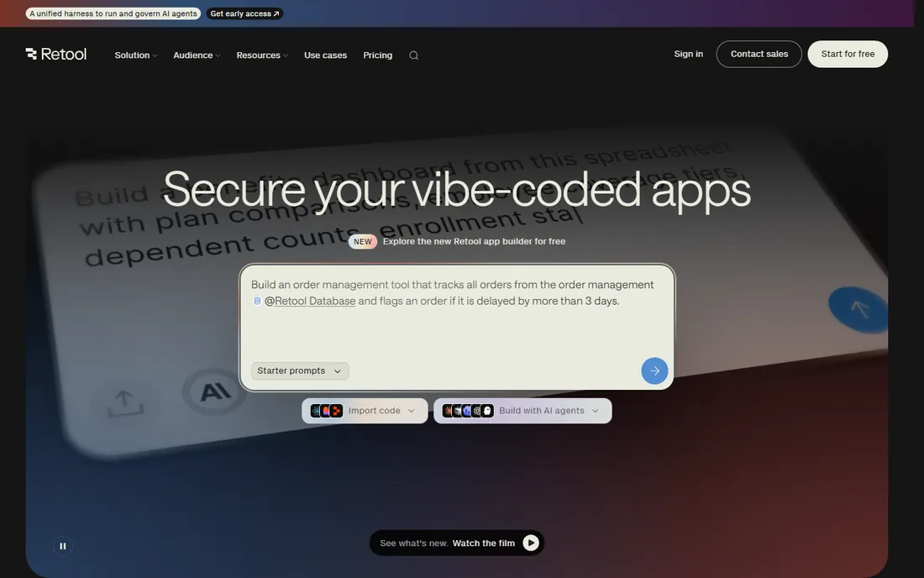Screen dimensions: 924x578
Task: Pause the background video
Action: pos(62,546)
